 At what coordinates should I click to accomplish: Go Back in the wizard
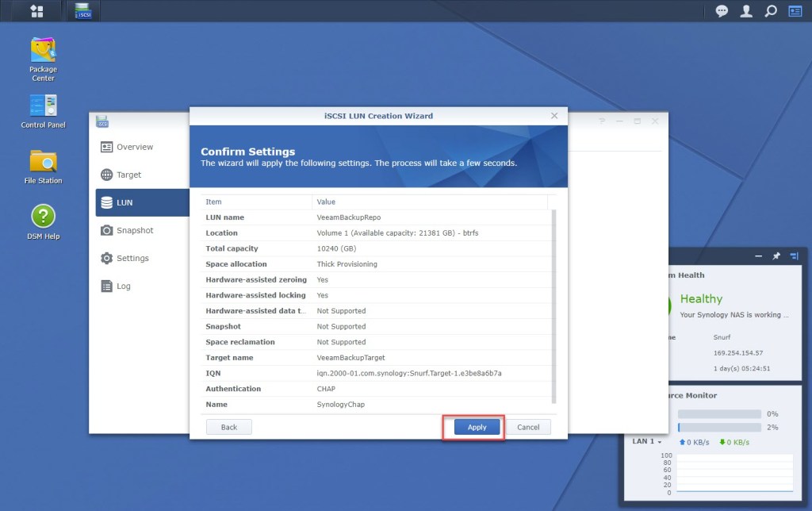coord(229,427)
